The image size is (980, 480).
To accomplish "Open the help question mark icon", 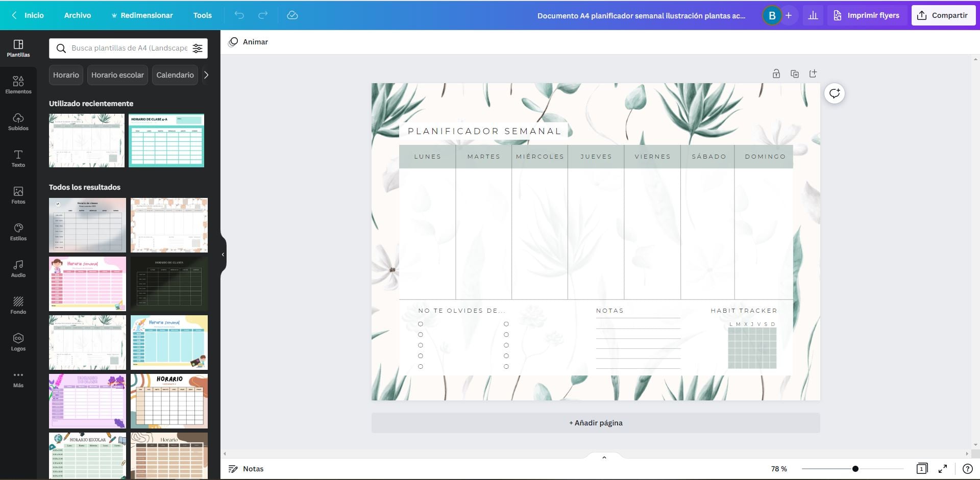I will pos(967,469).
